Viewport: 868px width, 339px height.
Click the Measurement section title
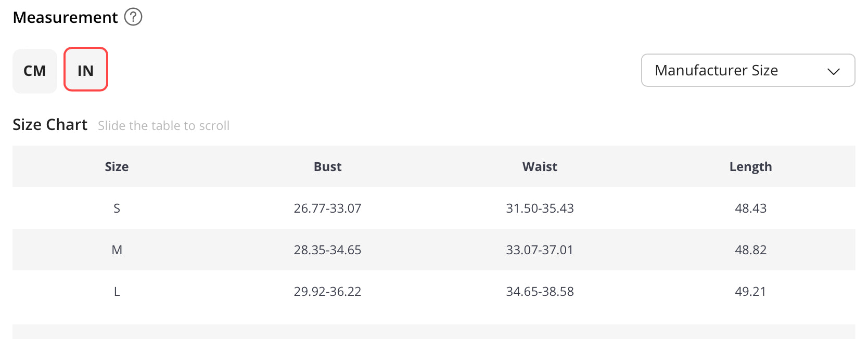[65, 17]
